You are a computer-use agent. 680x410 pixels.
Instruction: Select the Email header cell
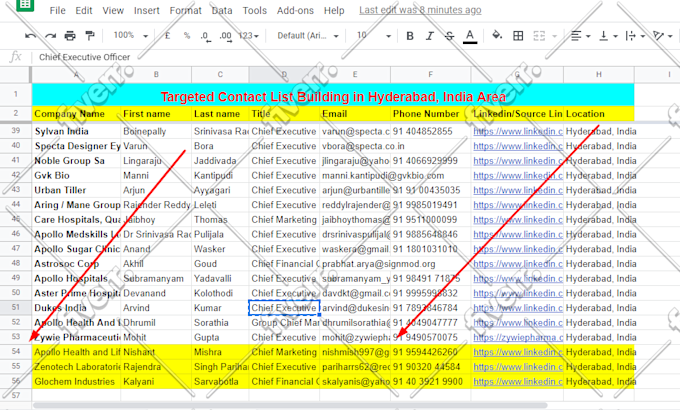tap(355, 114)
